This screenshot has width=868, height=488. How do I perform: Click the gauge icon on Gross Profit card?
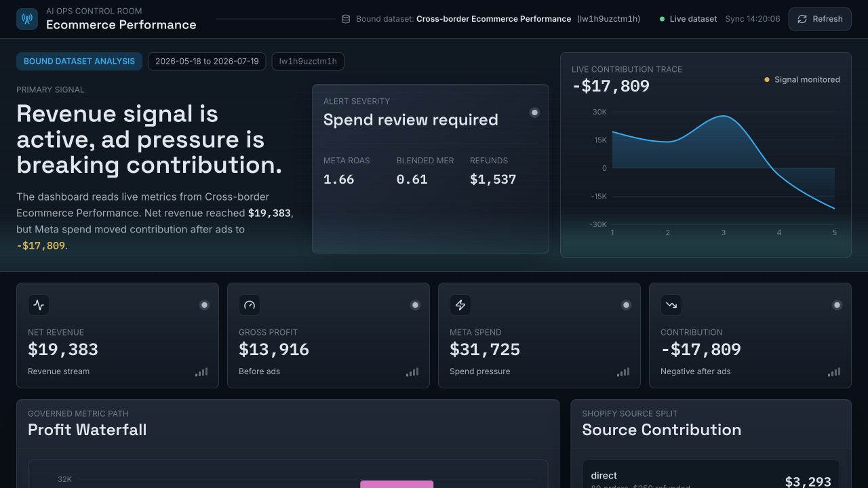(250, 305)
